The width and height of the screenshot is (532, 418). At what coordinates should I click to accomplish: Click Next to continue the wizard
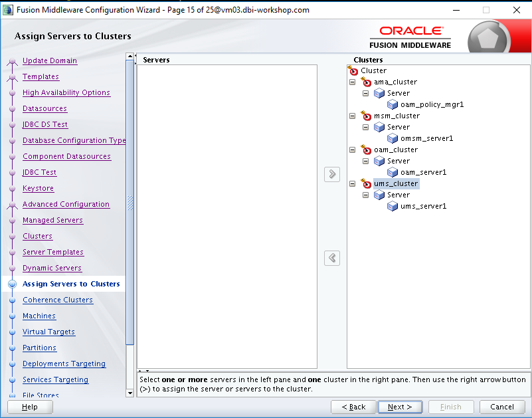pyautogui.click(x=400, y=407)
